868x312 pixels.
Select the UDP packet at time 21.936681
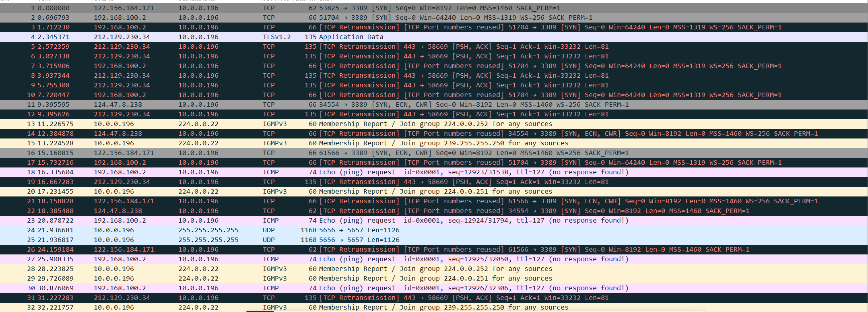pos(434,230)
